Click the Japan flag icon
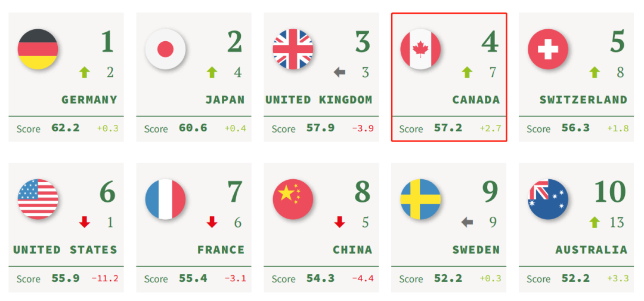The width and height of the screenshot is (644, 301). (x=166, y=49)
